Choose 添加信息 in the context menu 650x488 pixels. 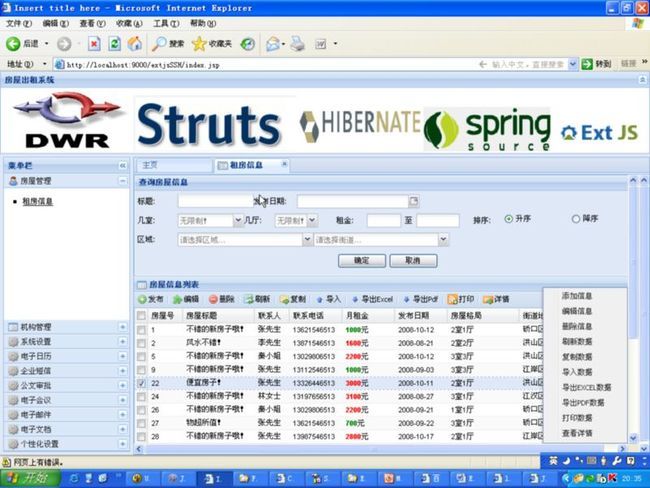click(x=577, y=296)
